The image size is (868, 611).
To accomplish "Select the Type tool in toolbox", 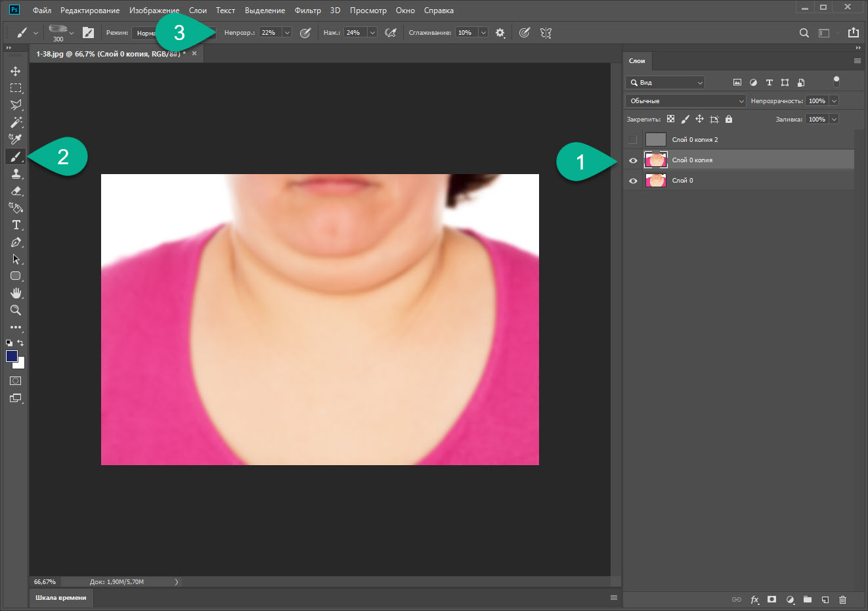I will pyautogui.click(x=16, y=225).
